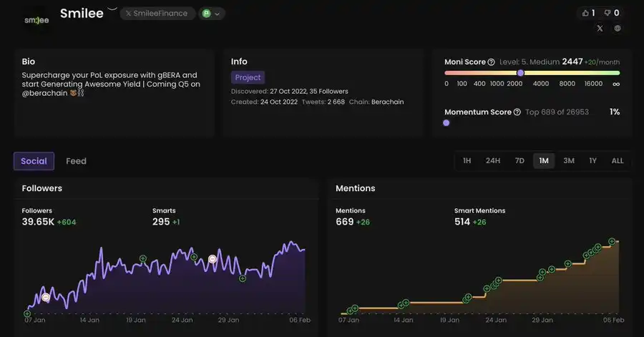The height and width of the screenshot is (337, 644).
Task: Click the Project tag button
Action: [248, 77]
